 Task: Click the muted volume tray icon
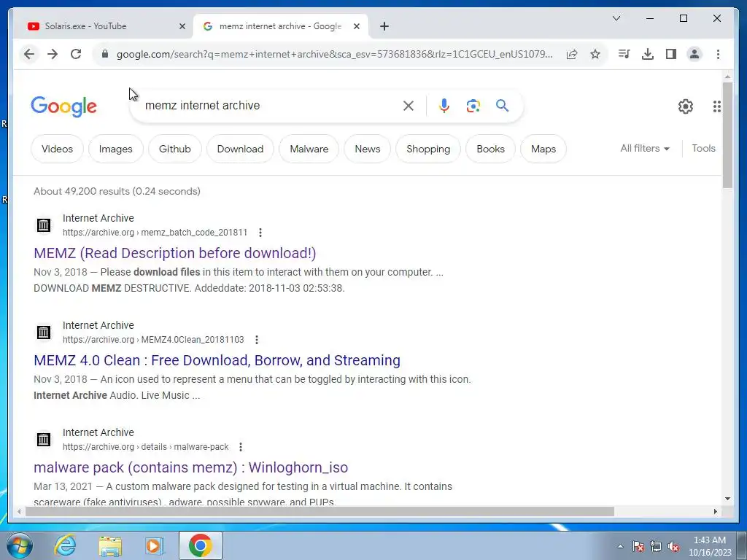click(673, 546)
